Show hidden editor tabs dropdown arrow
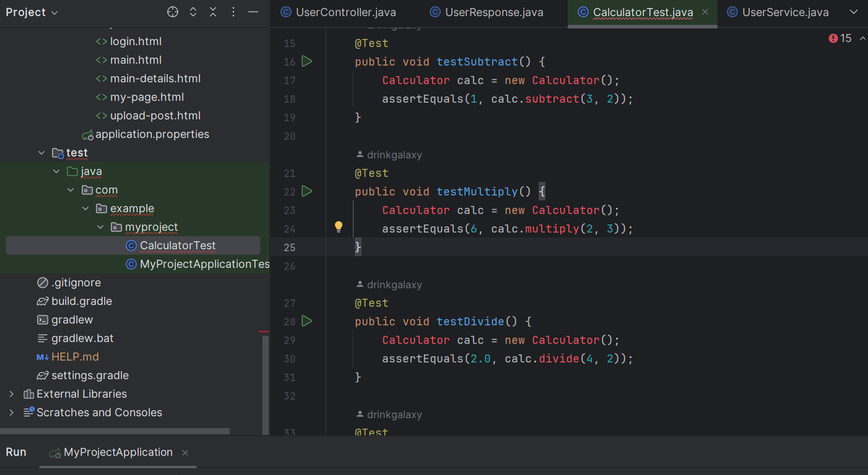Image resolution: width=868 pixels, height=475 pixels. click(x=854, y=12)
